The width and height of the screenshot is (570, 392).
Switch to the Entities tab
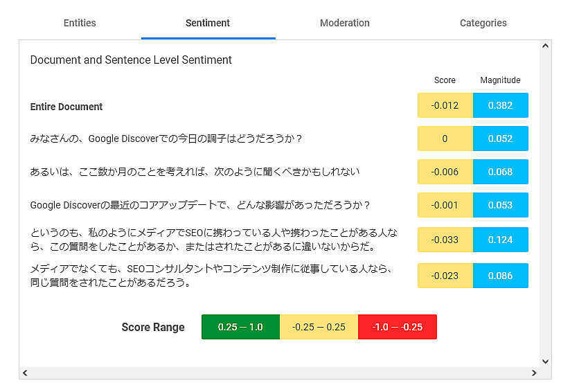pyautogui.click(x=80, y=23)
